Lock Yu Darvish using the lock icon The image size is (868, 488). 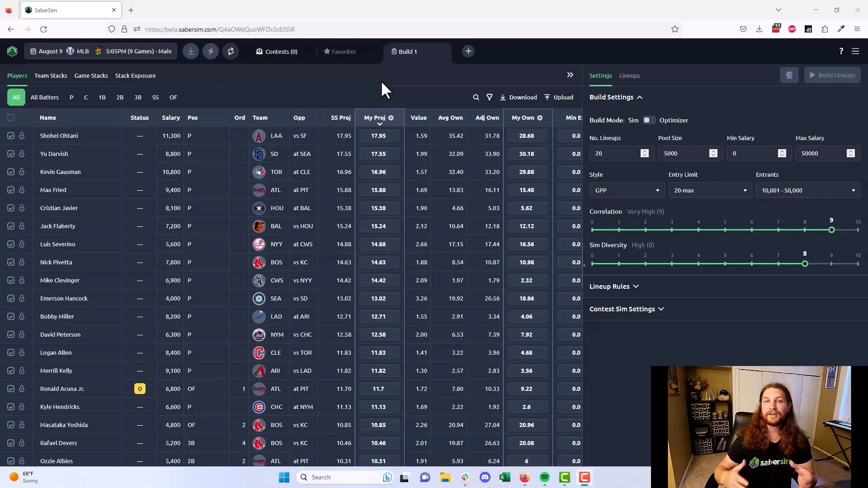[x=22, y=154]
